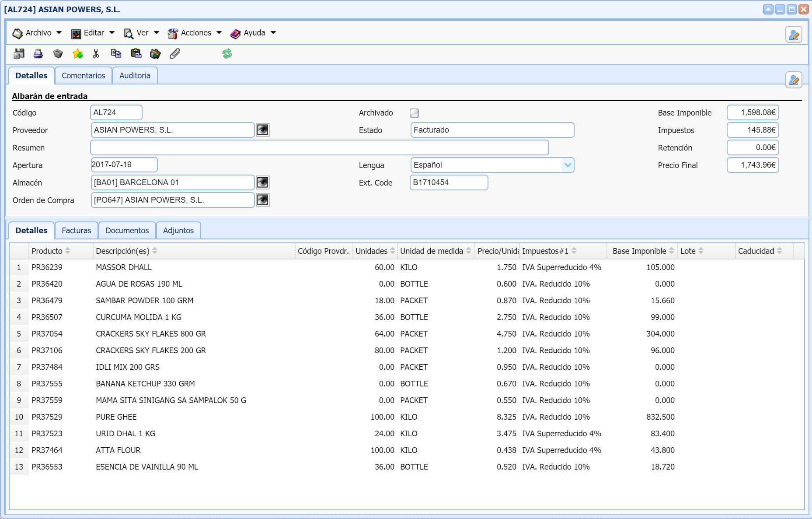Click the Precio Final field 1,743.96€
This screenshot has width=812, height=519.
coord(753,165)
